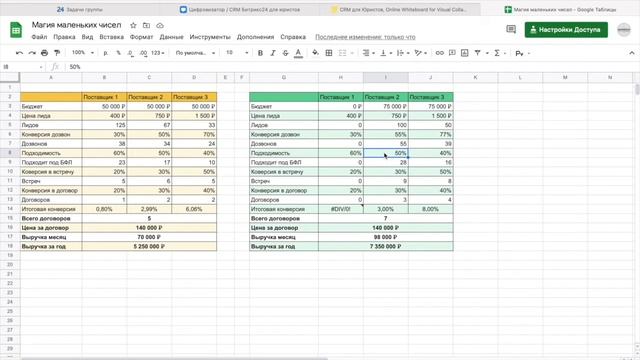The height and width of the screenshot is (360, 640).
Task: View cloud save status icon
Action: coord(160,25)
